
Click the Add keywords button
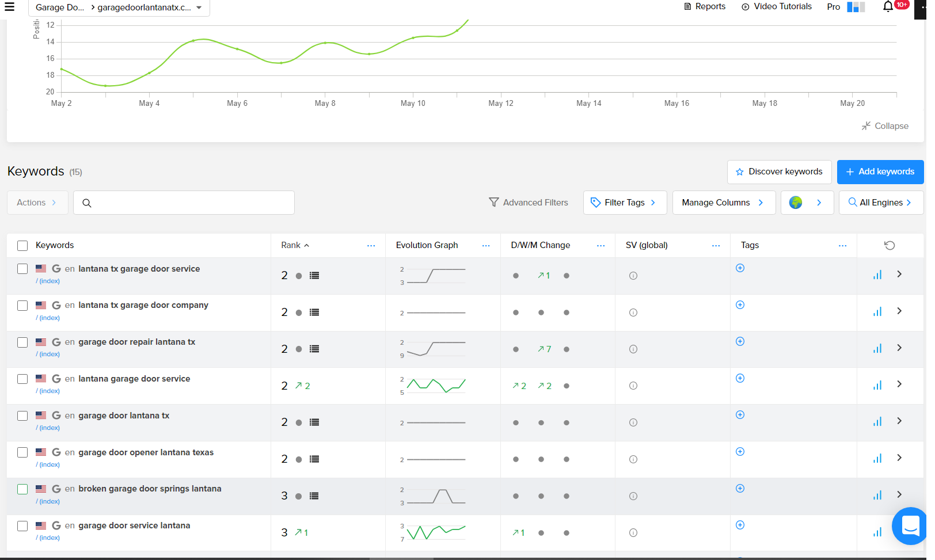coord(880,172)
